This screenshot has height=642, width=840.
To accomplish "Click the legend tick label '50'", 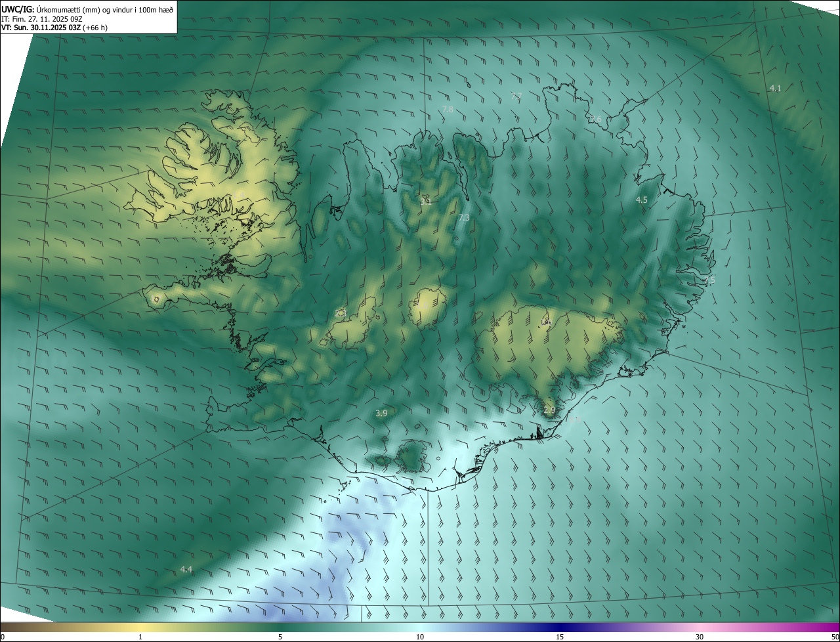I will [835, 637].
